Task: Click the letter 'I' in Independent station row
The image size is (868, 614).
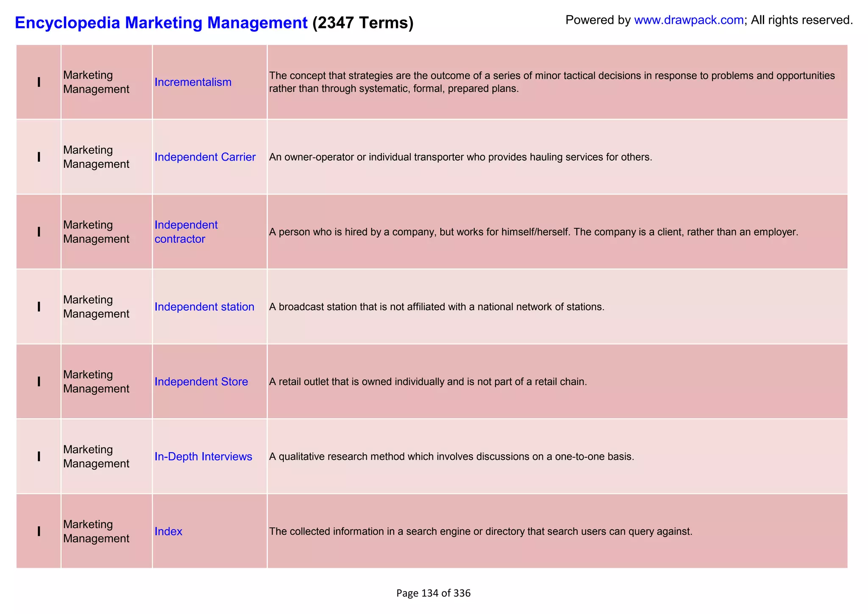Action: point(39,307)
